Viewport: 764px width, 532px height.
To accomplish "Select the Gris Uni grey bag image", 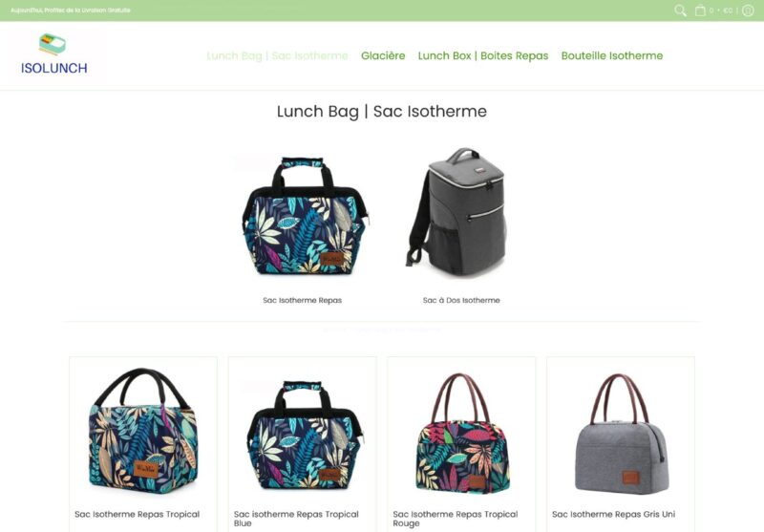I will [620, 434].
